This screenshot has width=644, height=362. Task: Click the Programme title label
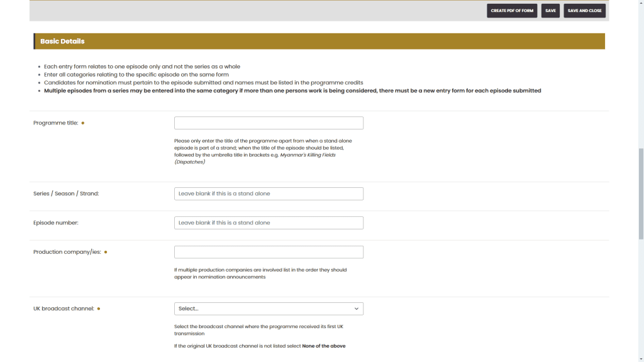click(55, 123)
